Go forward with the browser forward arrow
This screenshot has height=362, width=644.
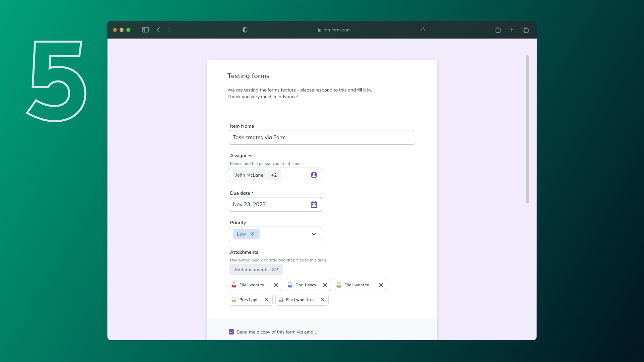(169, 30)
